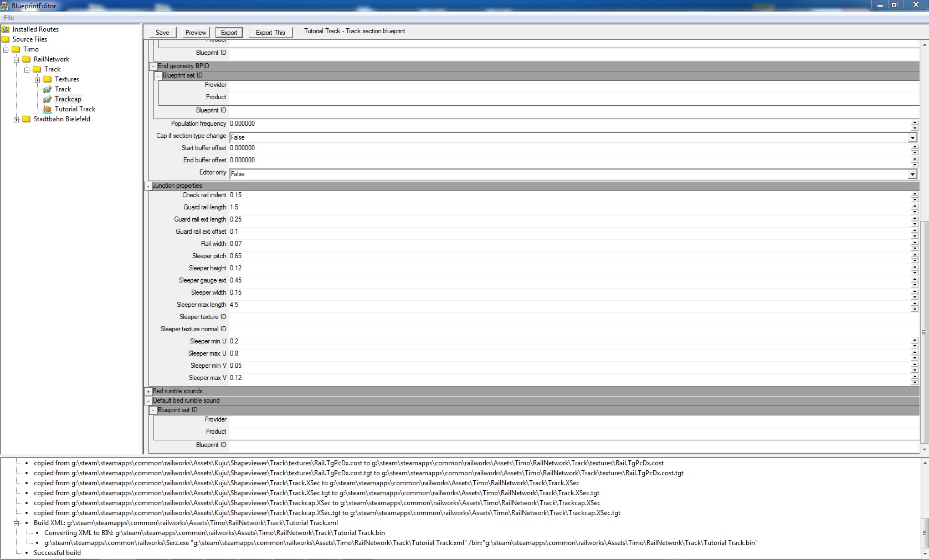Decrease the Sleeper pitch value
This screenshot has height=560, width=929.
(x=915, y=259)
